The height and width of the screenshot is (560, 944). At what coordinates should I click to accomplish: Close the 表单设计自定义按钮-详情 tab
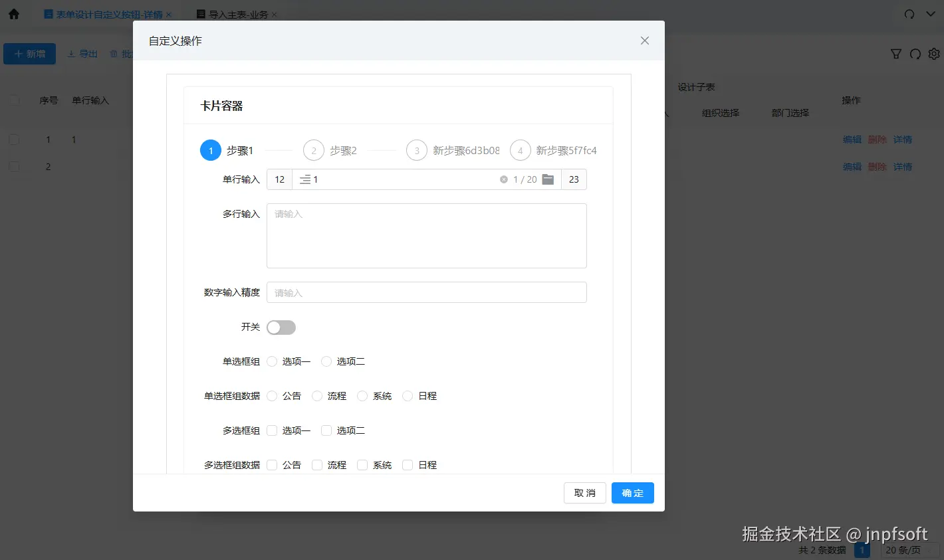point(169,15)
